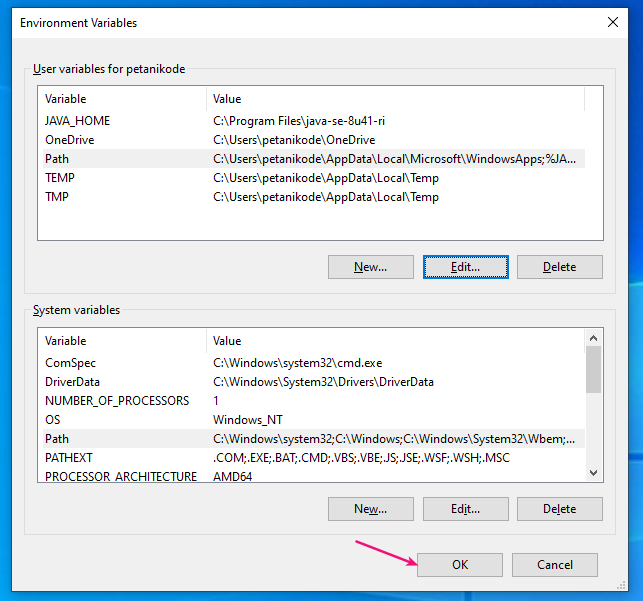Select the OneDrive user variable row

(70, 140)
